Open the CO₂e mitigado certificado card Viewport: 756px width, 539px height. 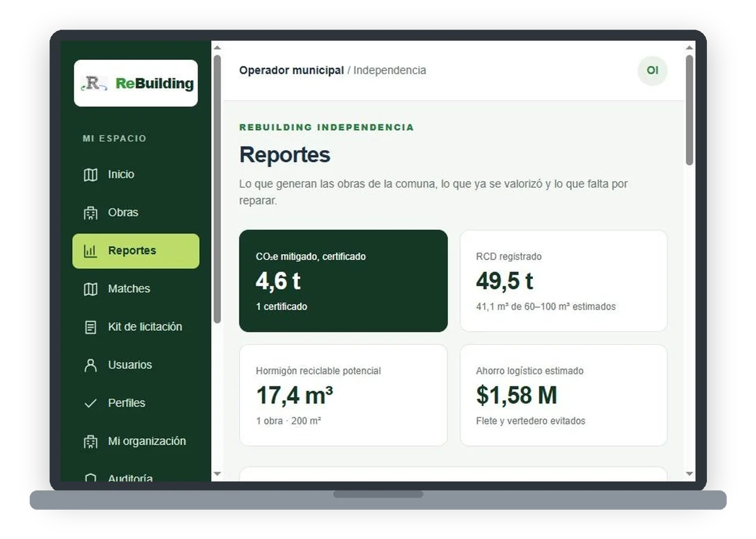coord(343,281)
